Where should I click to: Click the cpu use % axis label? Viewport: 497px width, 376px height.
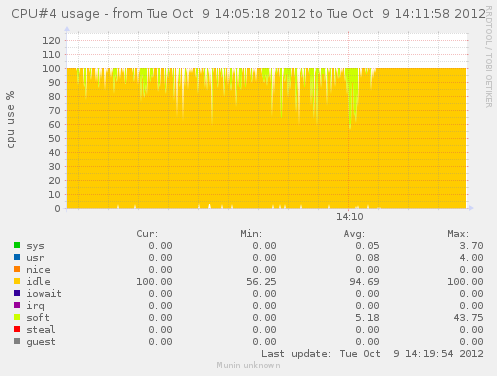pos(11,119)
